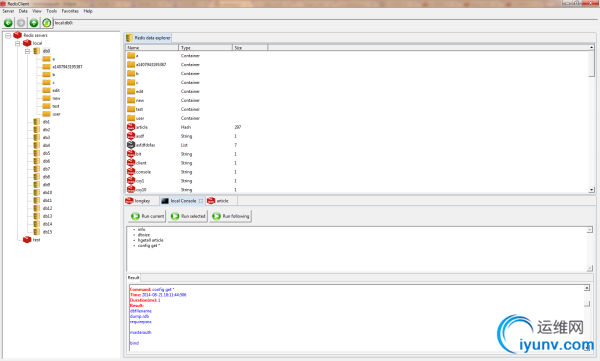
Task: Click the 'new' container folder icon in table
Action: (131, 100)
